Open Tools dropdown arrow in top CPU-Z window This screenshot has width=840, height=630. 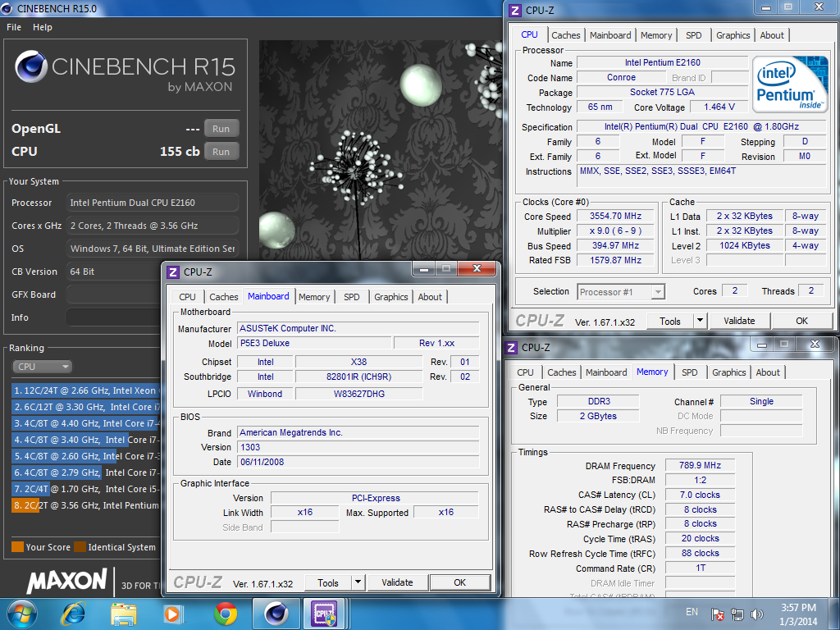pos(700,321)
